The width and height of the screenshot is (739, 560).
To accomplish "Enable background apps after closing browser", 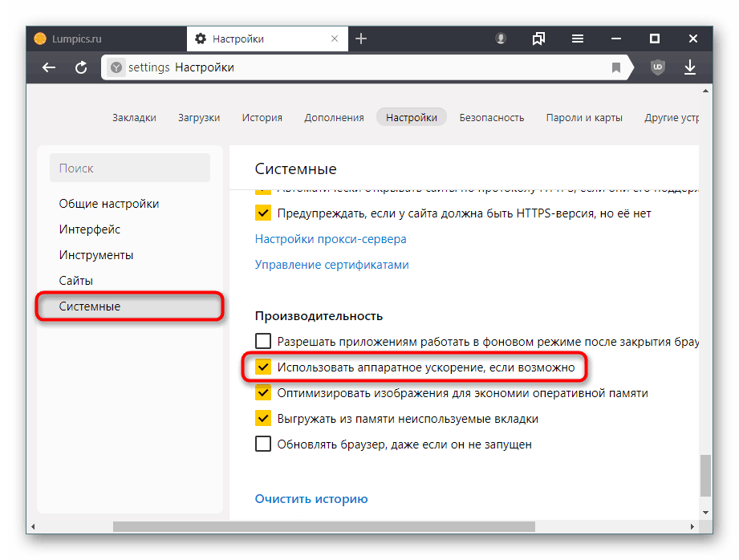I will tap(263, 342).
